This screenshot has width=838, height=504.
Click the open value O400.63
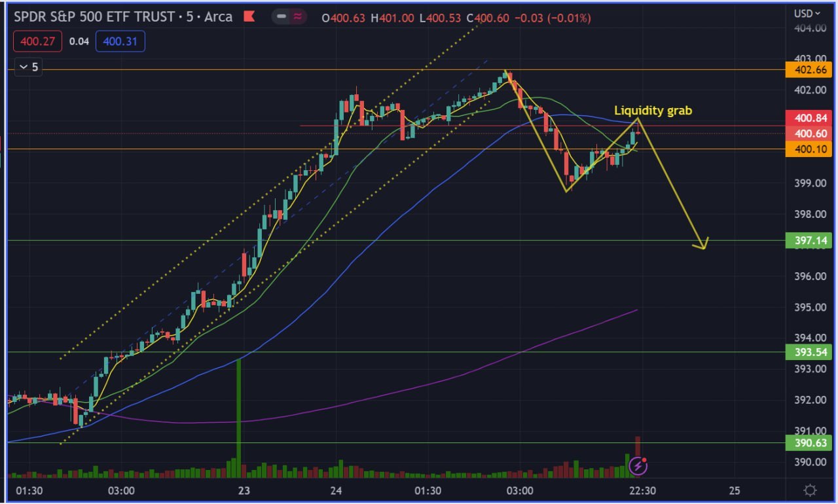coord(344,18)
